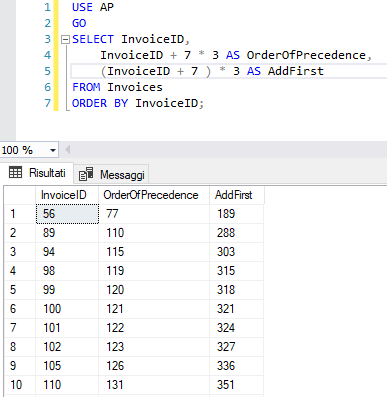Image resolution: width=387 pixels, height=397 pixels.
Task: Select cell with OrderOfPrecedence 131
Action: (x=154, y=385)
